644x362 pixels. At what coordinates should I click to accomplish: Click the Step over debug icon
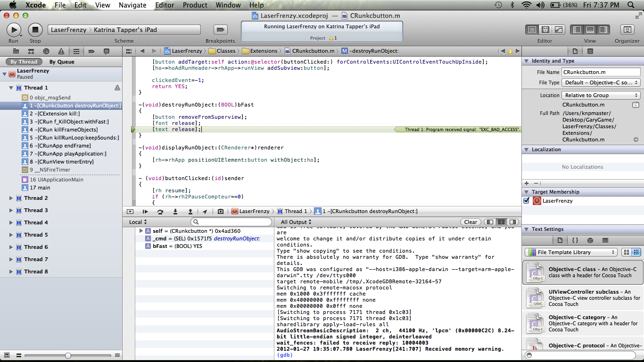tap(160, 212)
